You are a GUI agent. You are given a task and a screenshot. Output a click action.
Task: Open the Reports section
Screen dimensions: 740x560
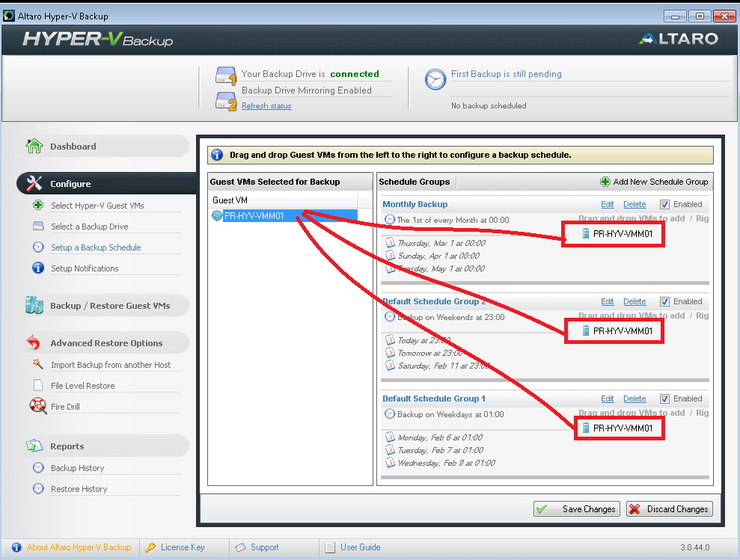[107, 446]
